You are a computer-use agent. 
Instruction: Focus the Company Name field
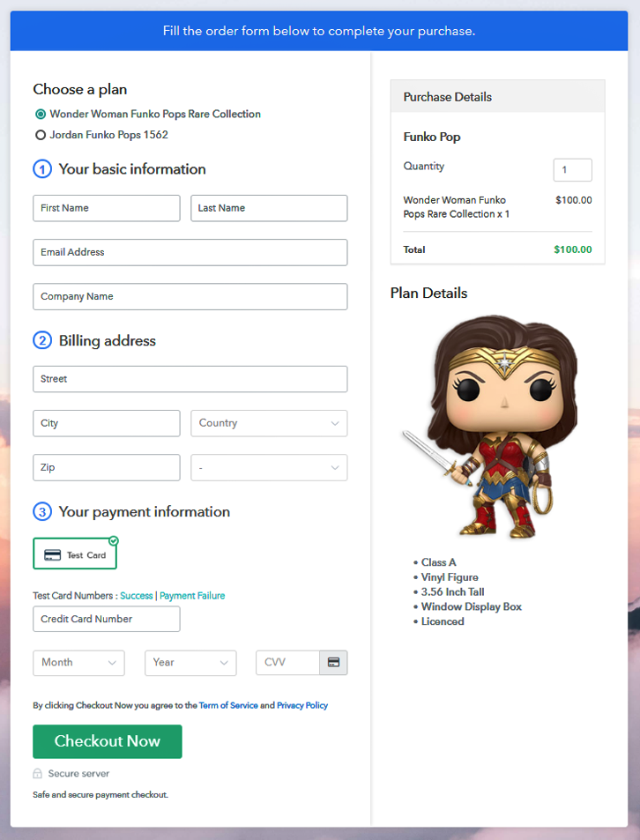pos(190,297)
